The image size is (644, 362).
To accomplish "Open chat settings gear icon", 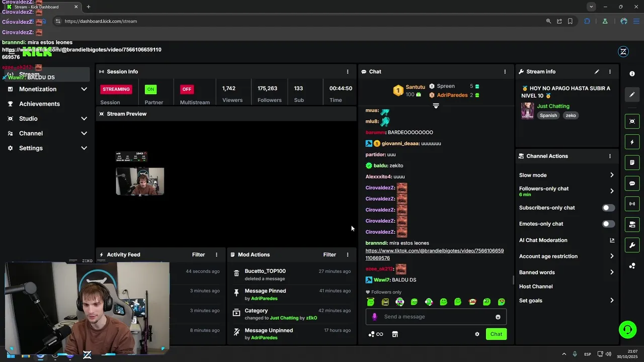I will (x=477, y=334).
